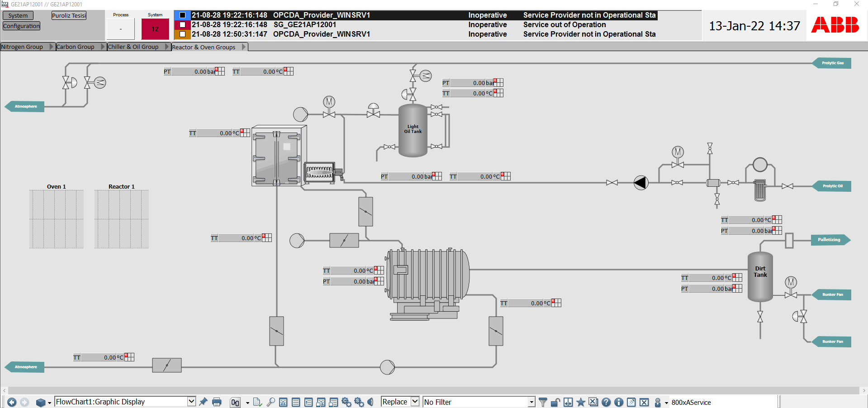Click the padlock icon in bottom toolbar
The width and height of the screenshot is (868, 408).
click(555, 402)
